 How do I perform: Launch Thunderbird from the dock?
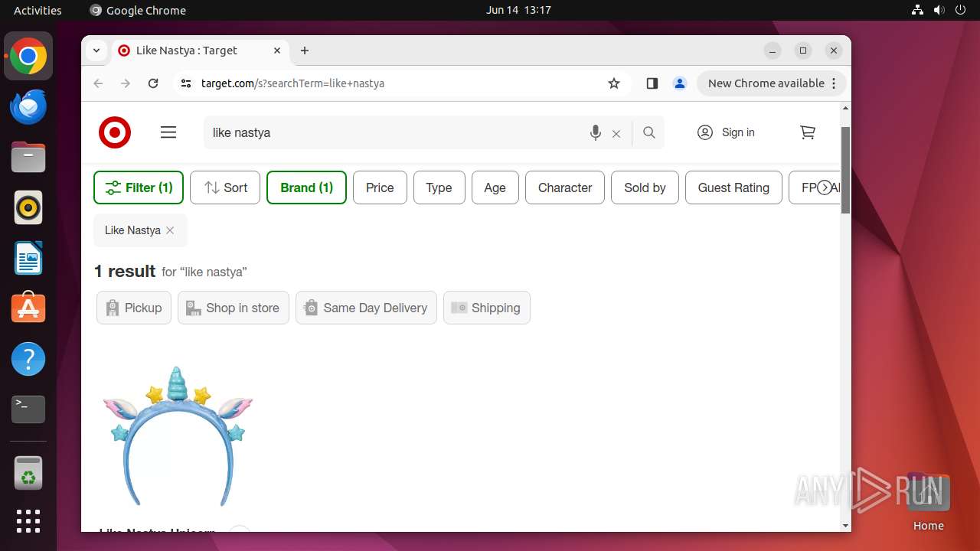[28, 107]
